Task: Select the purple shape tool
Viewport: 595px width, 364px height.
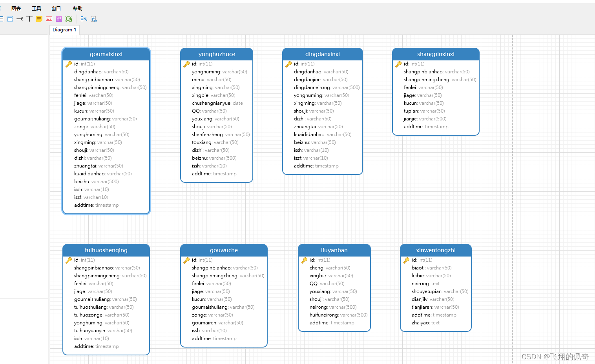Action: (x=59, y=19)
